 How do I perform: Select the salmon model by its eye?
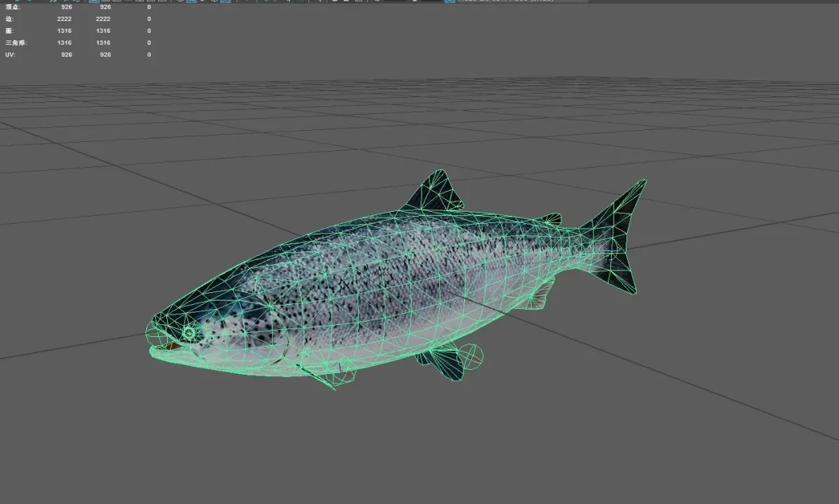(x=189, y=333)
